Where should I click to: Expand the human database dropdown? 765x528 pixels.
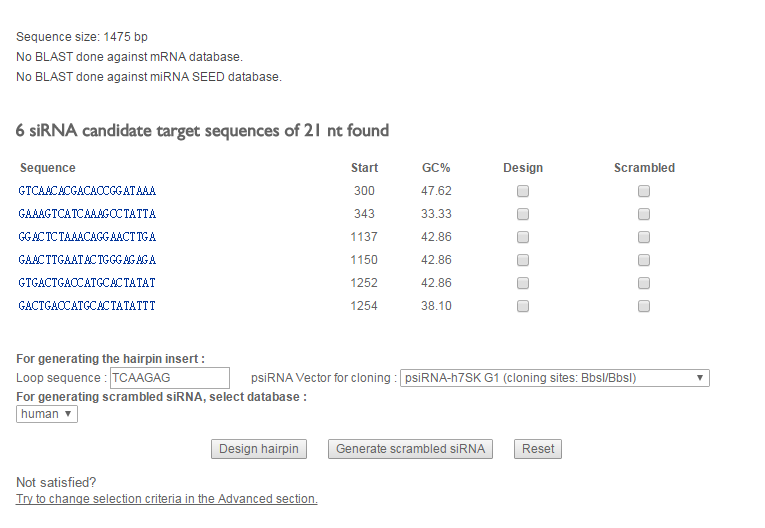click(47, 414)
